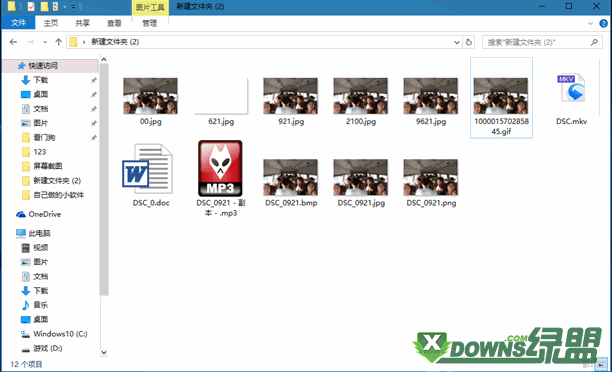Screen dimensions: 612x372
Task: Expand the address bar history dropdown
Action: coord(457,42)
